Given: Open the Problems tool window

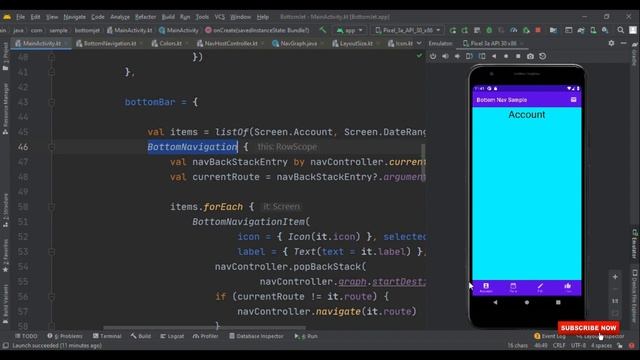Looking at the screenshot, I should (64, 336).
